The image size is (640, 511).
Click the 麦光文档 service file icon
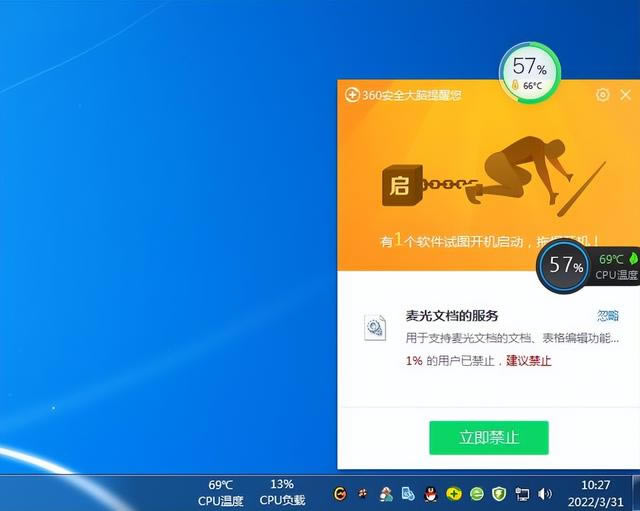tap(375, 328)
